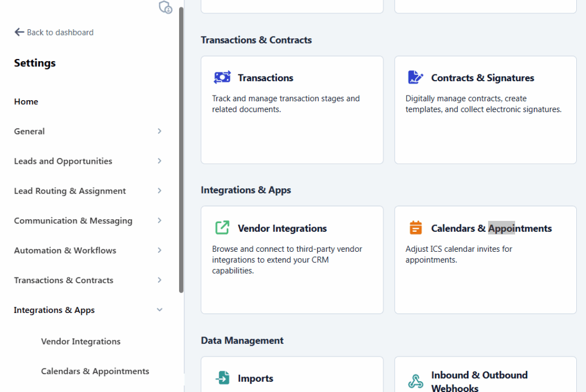Select Calendars & Appointments sidebar sub-item

[x=95, y=371]
